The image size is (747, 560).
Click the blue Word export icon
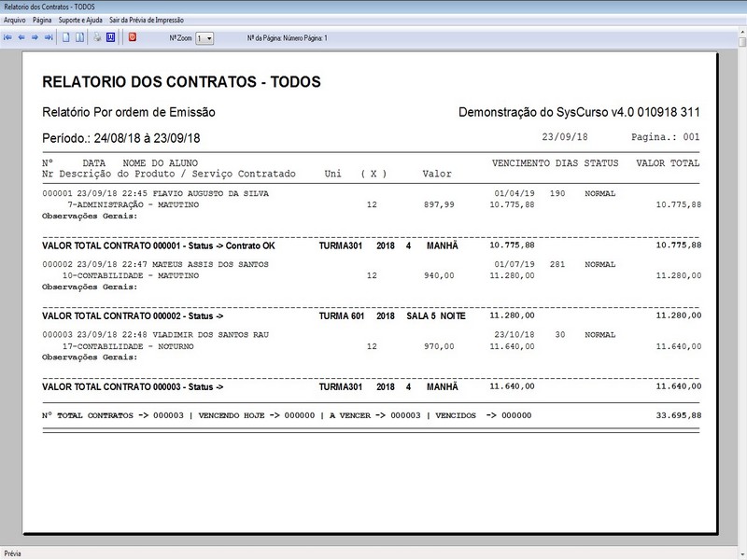tap(110, 37)
